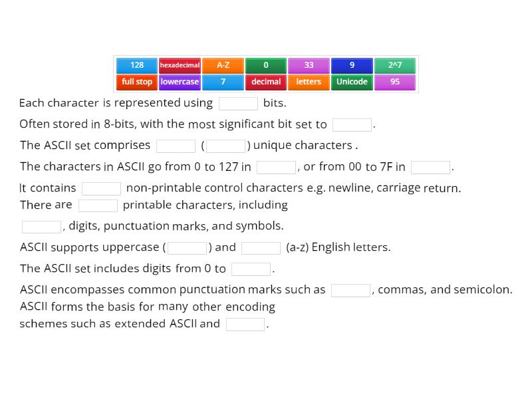The width and height of the screenshot is (532, 399).
Task: Select the "lowercase" answer tile
Action: point(180,82)
